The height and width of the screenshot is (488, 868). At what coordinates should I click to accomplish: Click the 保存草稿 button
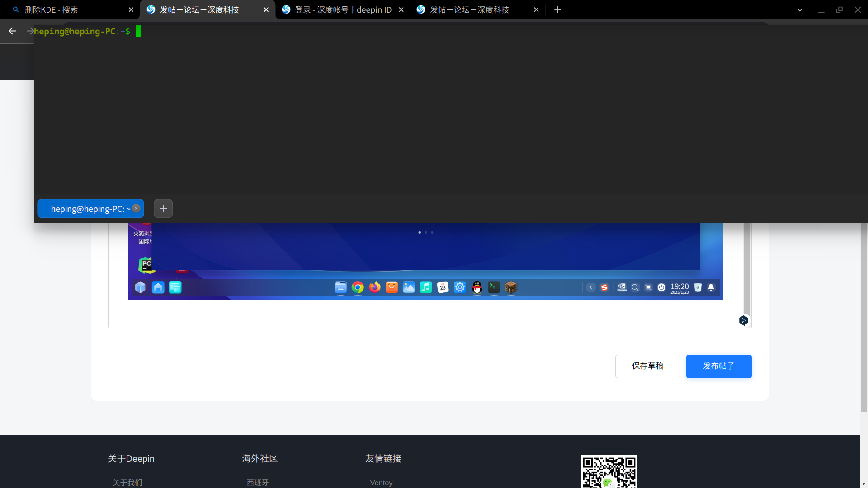tap(647, 366)
